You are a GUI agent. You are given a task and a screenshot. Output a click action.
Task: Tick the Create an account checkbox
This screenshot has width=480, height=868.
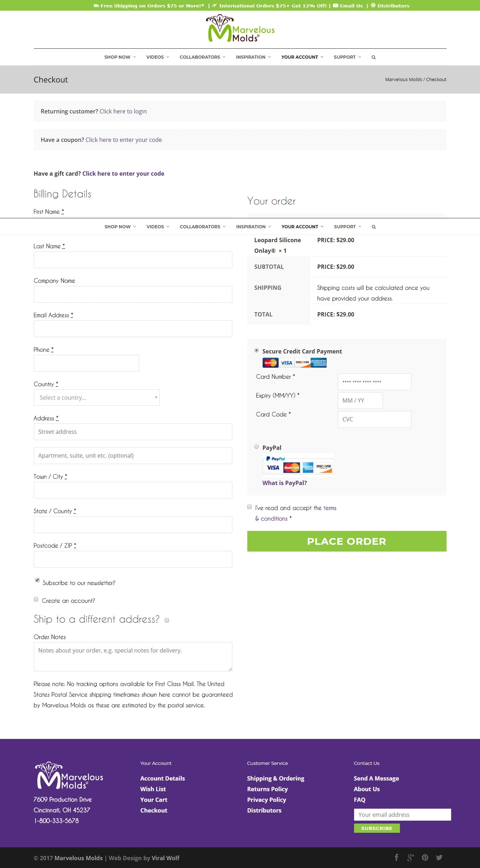point(36,600)
